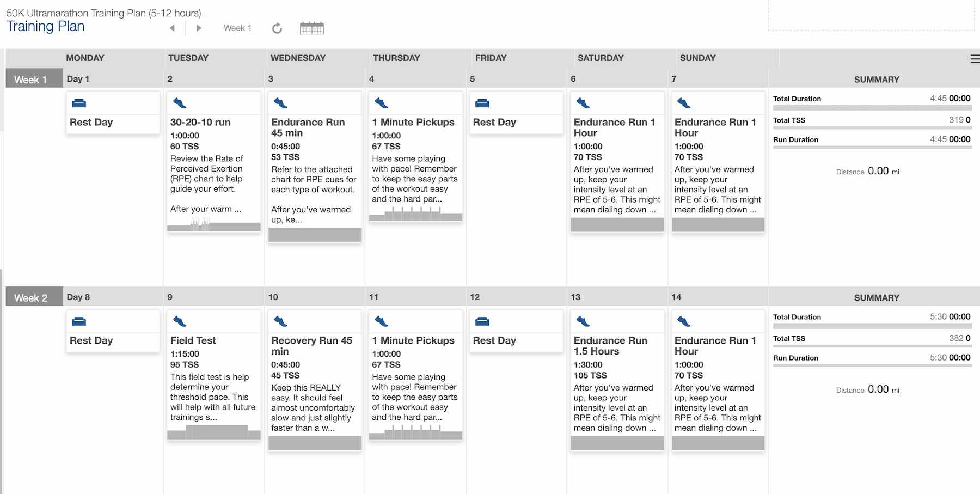The image size is (980, 494).
Task: Switch to the SUMMARY header for Week 2
Action: pos(877,297)
